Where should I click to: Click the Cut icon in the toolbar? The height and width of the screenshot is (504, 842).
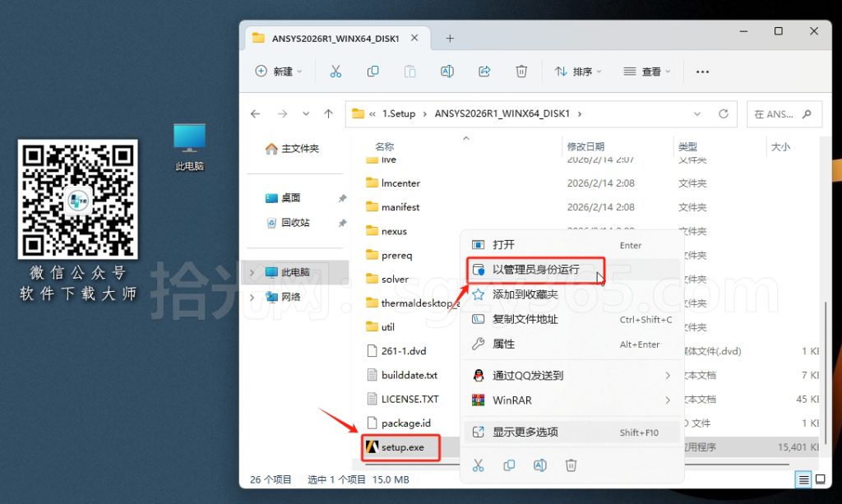[x=335, y=72]
